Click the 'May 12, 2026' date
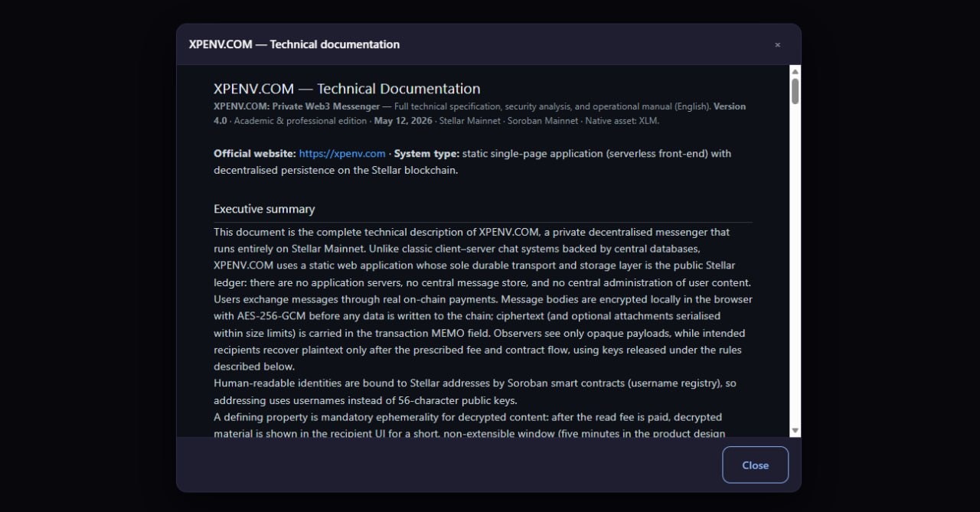This screenshot has width=980, height=512. tap(403, 121)
